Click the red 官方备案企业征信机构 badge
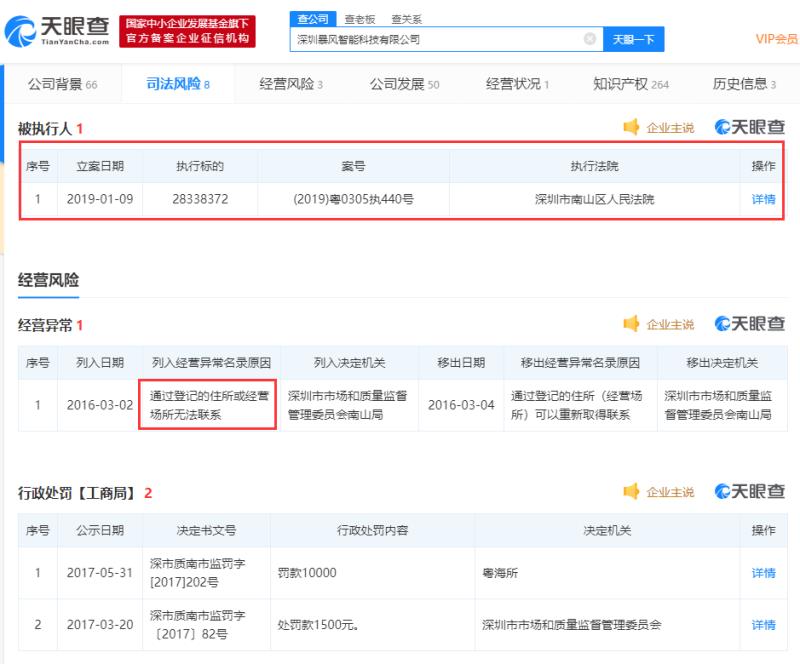This screenshot has height=664, width=800. (x=187, y=31)
